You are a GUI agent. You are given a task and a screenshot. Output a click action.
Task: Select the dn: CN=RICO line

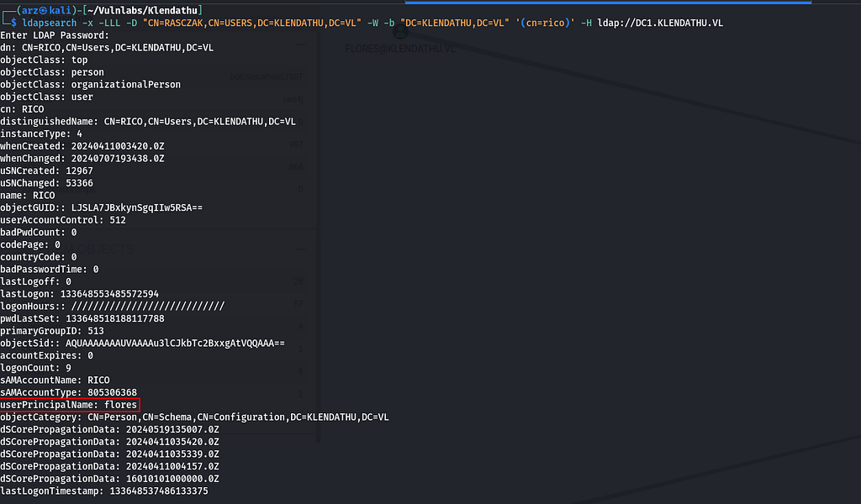tap(107, 48)
